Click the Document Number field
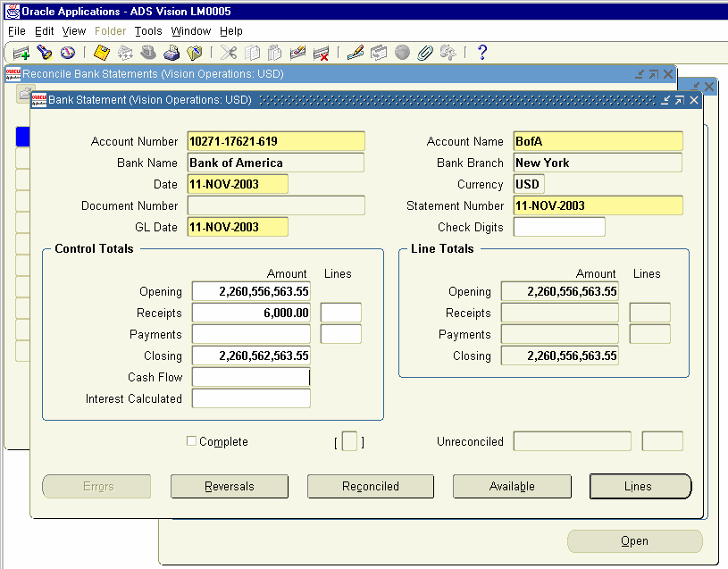The height and width of the screenshot is (569, 728). (276, 205)
